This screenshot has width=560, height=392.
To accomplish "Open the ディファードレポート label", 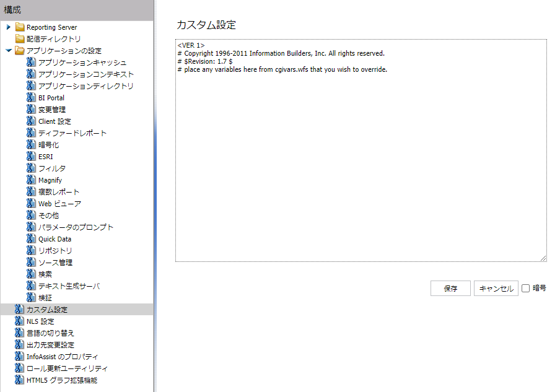I will click(72, 133).
